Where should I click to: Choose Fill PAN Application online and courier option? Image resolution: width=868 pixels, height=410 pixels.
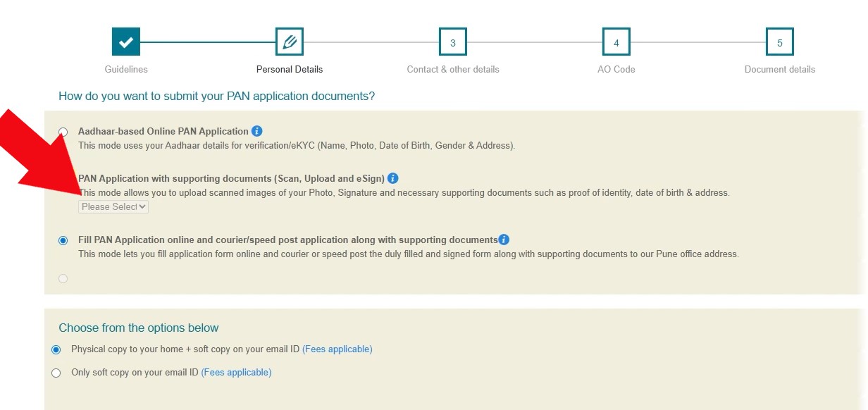pyautogui.click(x=63, y=240)
